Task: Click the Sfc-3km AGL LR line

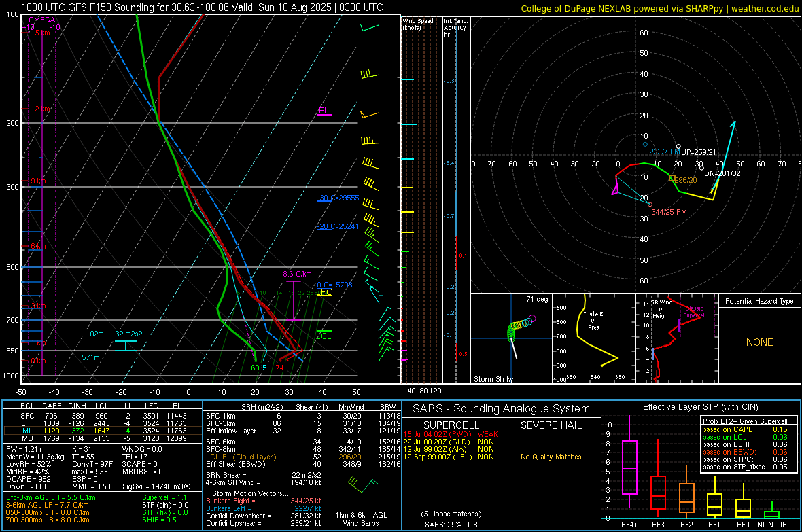Action: [51, 497]
